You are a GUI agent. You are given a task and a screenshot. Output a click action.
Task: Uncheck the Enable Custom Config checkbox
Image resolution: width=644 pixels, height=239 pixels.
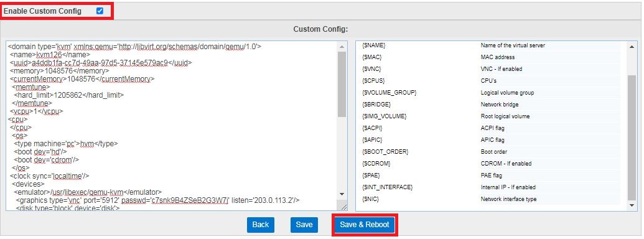point(100,11)
